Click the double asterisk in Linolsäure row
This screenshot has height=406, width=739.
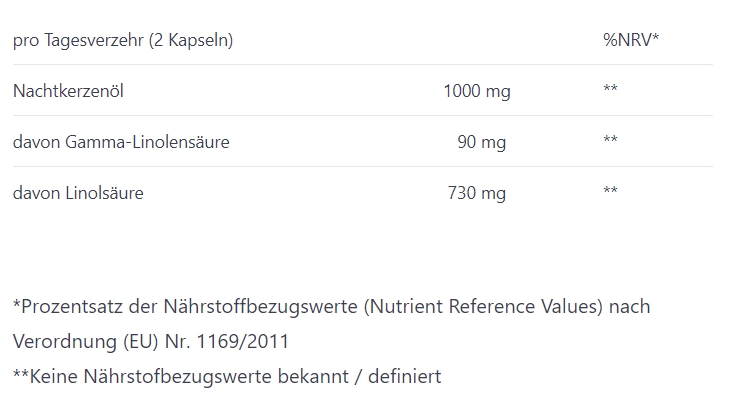pos(610,190)
